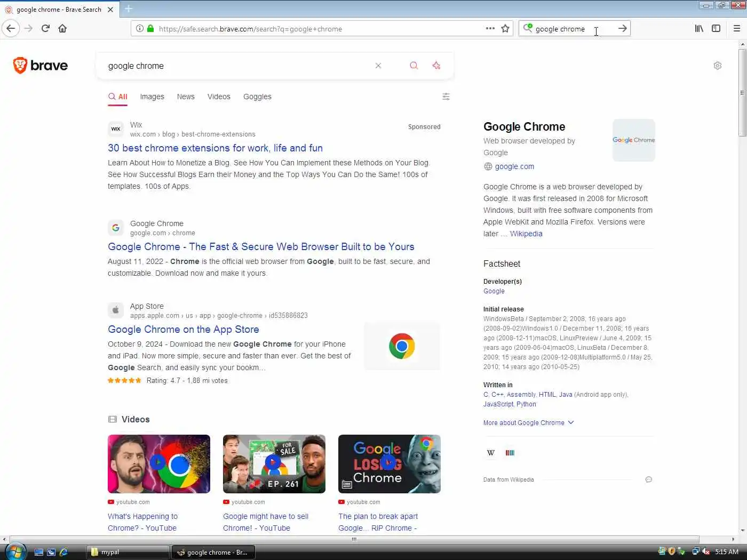Open new tab with plus button
Image resolution: width=747 pixels, height=560 pixels.
(129, 9)
